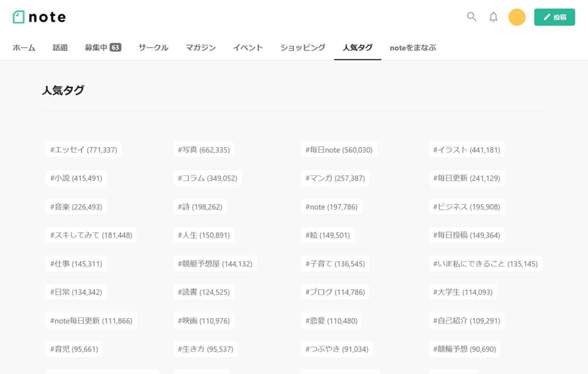Switch to the 話題 tab

pyautogui.click(x=60, y=48)
